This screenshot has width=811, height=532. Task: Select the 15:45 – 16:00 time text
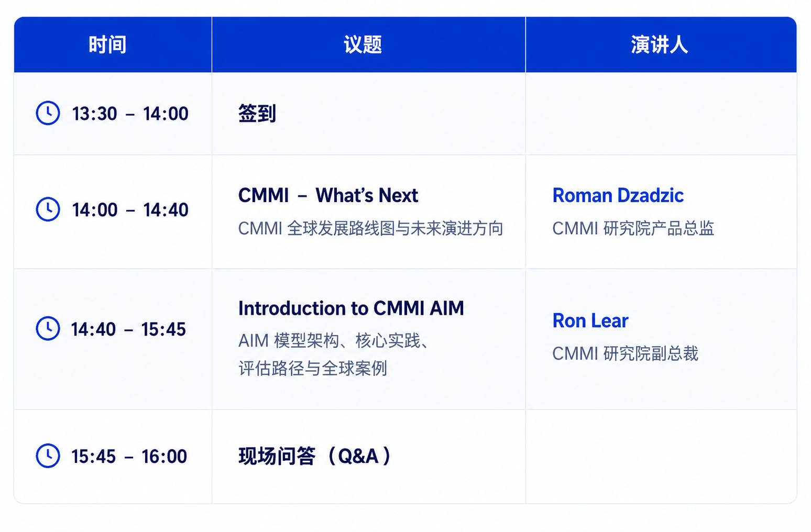pyautogui.click(x=129, y=457)
